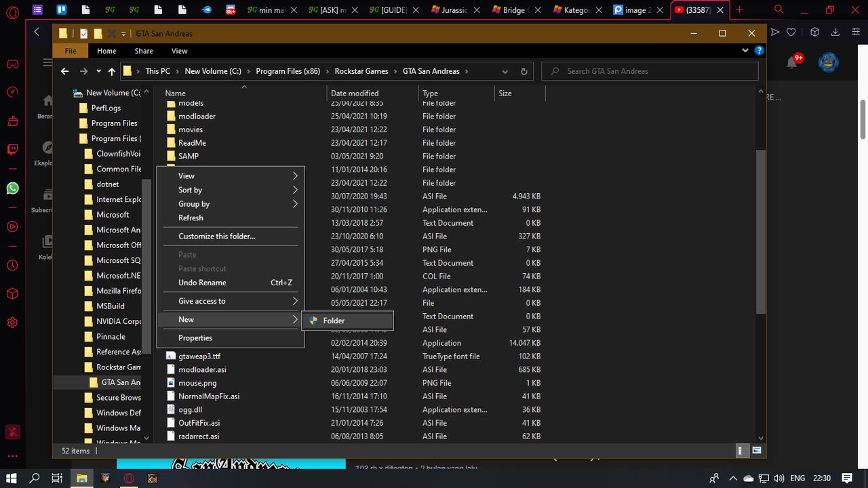Screen dimensions: 868x488
Task: Switch to details view layout button
Action: pyautogui.click(x=744, y=450)
